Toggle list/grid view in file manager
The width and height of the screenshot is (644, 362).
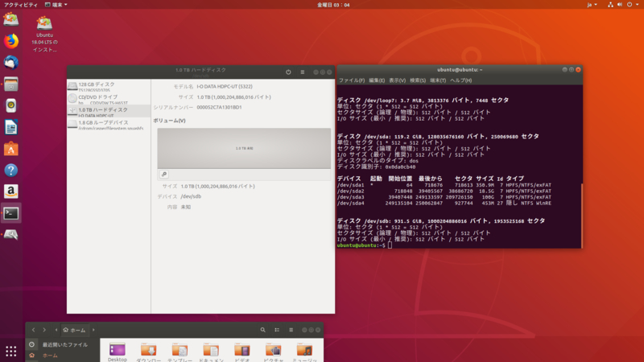(x=277, y=330)
